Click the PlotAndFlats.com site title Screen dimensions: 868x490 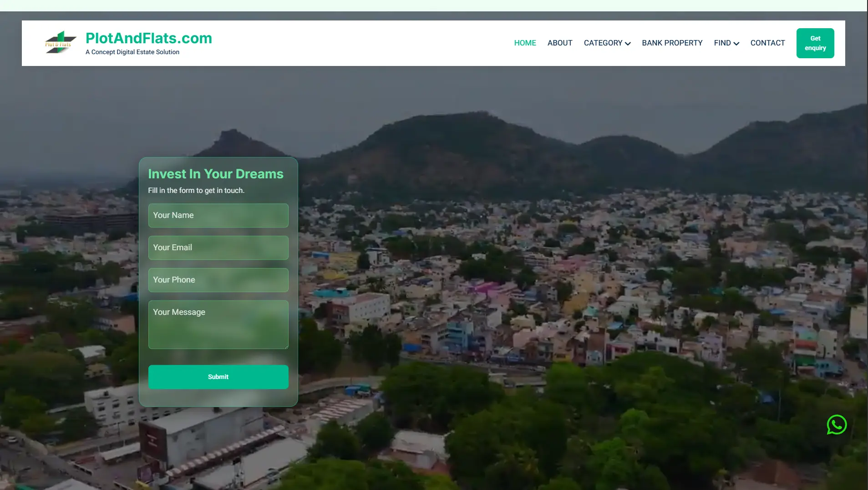[149, 38]
